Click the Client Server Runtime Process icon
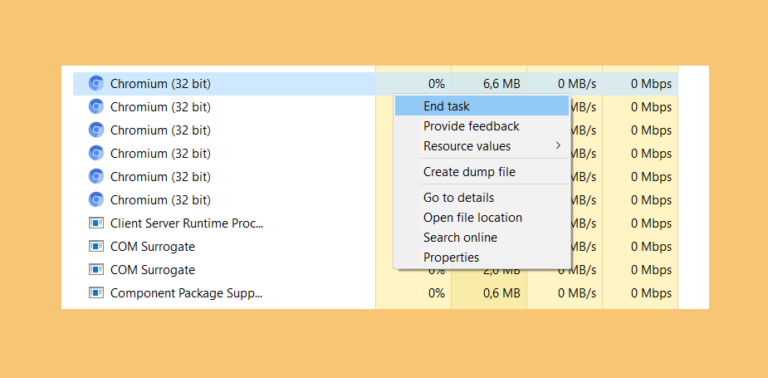 (x=96, y=223)
